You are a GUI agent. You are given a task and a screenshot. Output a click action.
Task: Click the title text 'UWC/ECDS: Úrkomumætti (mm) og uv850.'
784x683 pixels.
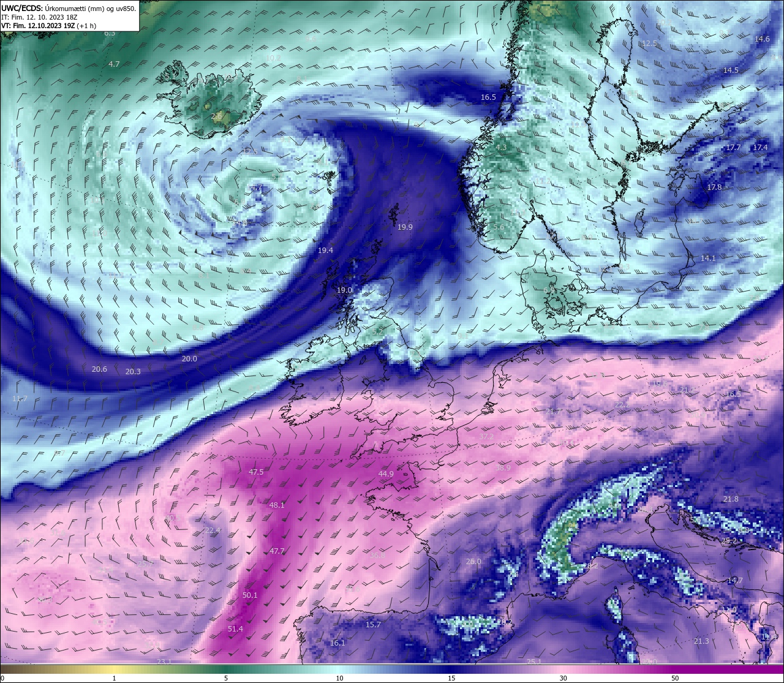pos(69,8)
